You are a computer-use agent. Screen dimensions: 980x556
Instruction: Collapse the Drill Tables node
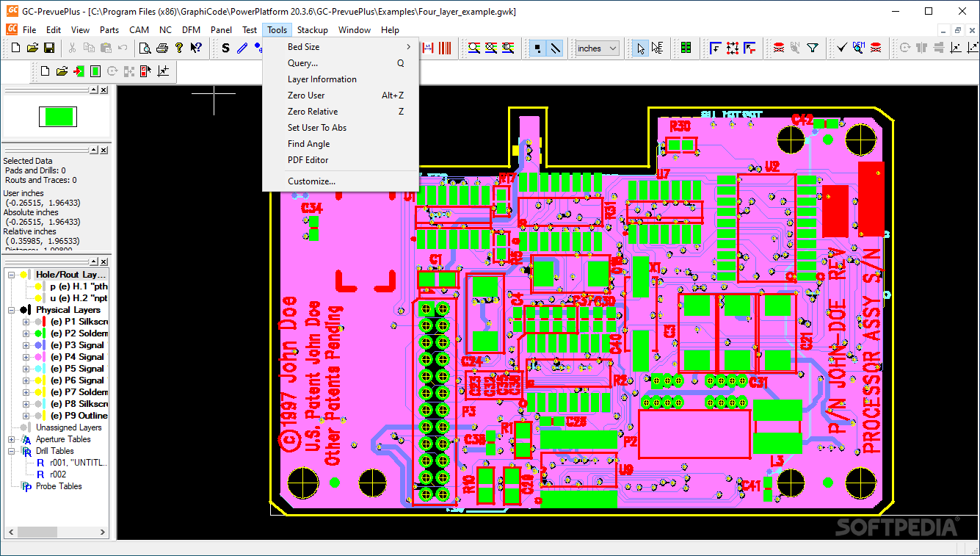(x=11, y=451)
